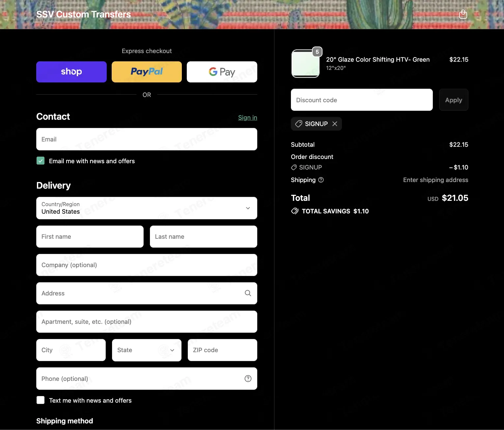This screenshot has height=430, width=504.
Task: Focus the Company (optional) field
Action: click(147, 265)
